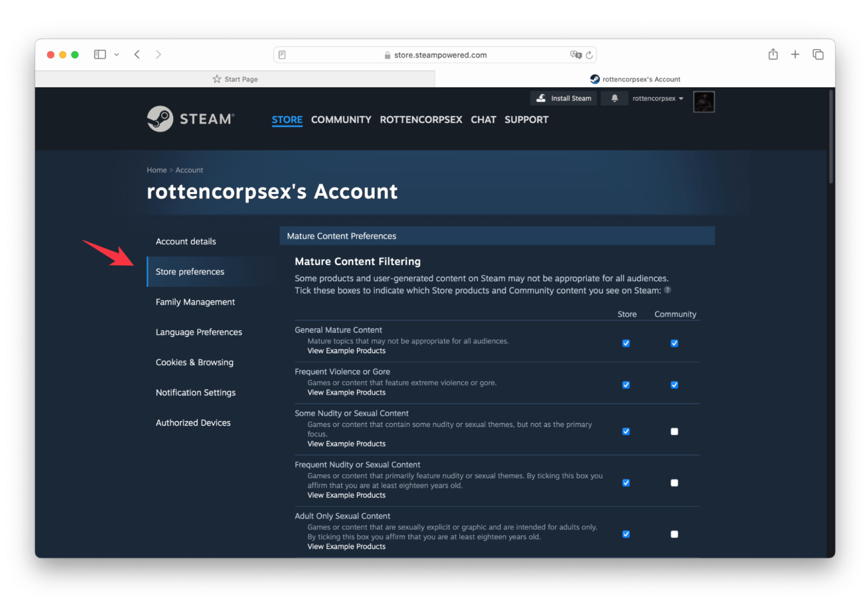View Example Products for Some Nudity
868x604 pixels.
[347, 444]
